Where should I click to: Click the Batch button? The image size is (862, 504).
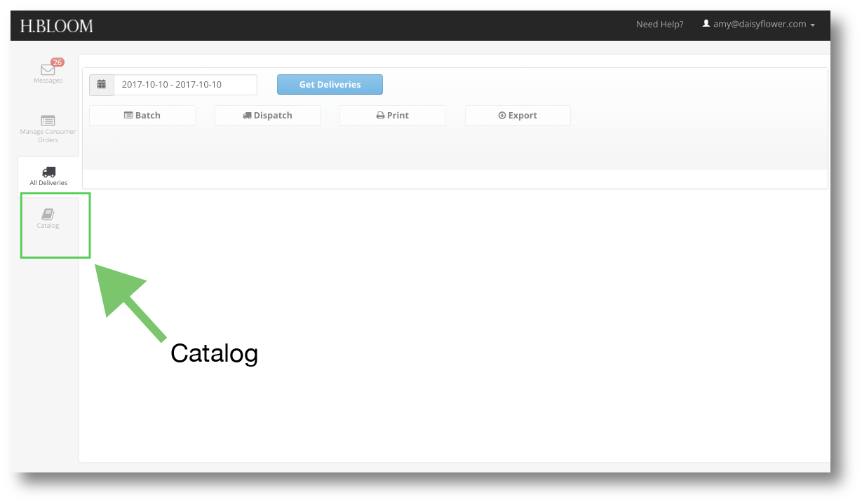click(142, 116)
